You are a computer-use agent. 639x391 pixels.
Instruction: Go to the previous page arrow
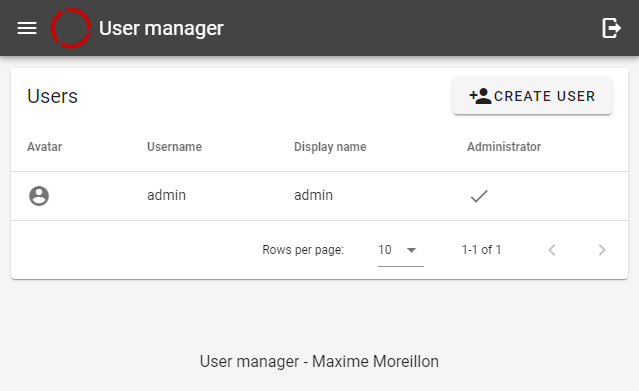(552, 250)
